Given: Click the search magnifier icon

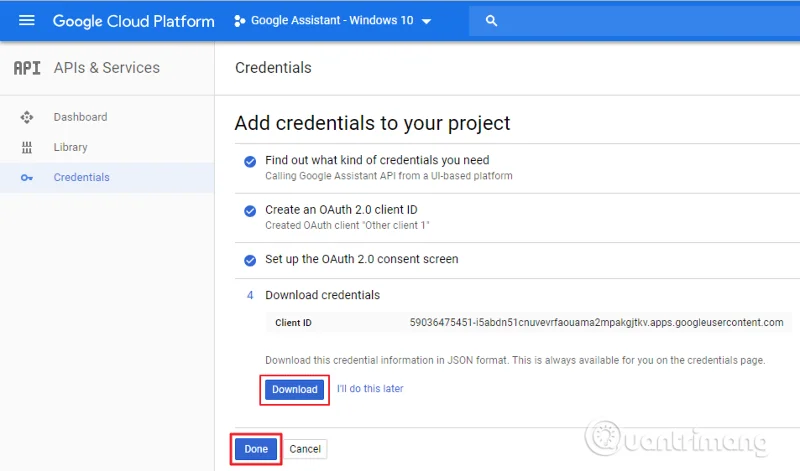Looking at the screenshot, I should tap(491, 21).
